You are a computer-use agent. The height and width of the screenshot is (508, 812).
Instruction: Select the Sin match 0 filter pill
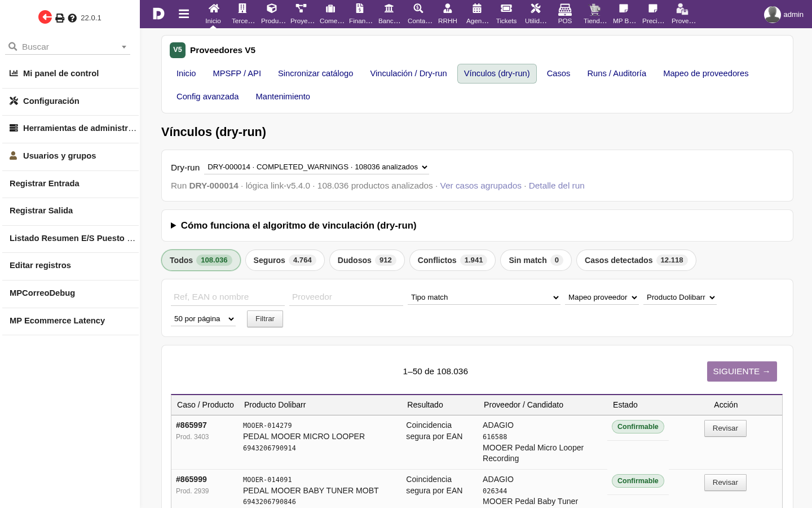tap(536, 260)
